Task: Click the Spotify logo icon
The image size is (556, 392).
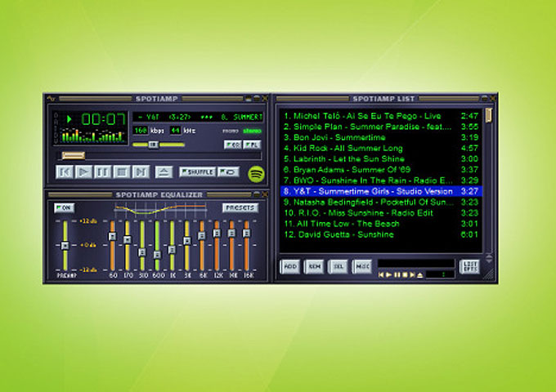Action: pos(257,174)
